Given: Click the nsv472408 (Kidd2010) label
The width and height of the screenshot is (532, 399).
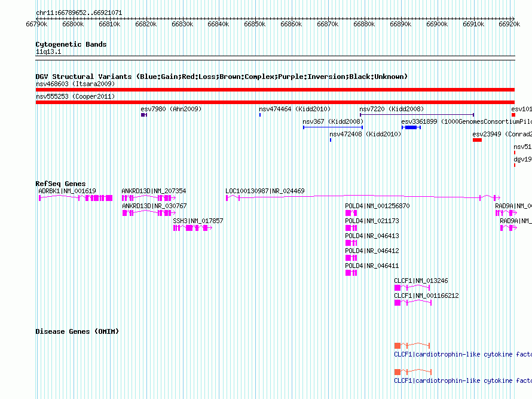Looking at the screenshot, I should 365,134.
